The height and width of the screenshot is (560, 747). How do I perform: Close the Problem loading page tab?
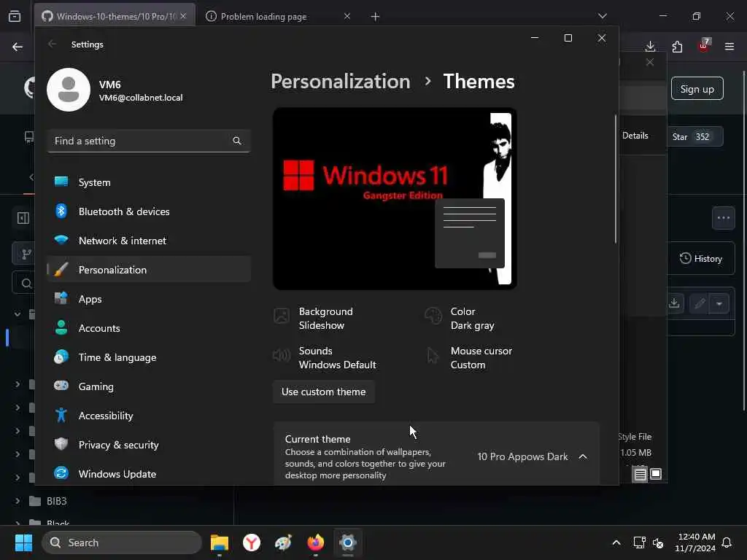coord(347,16)
